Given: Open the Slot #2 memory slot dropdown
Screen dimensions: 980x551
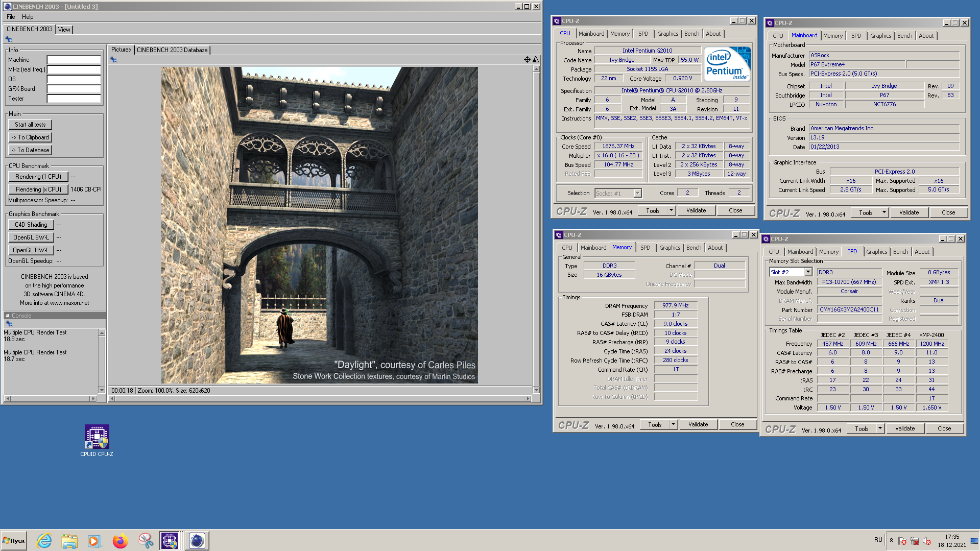Looking at the screenshot, I should 808,272.
